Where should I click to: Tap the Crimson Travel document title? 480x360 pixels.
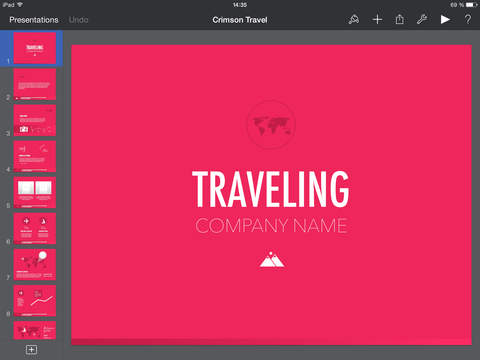point(240,20)
